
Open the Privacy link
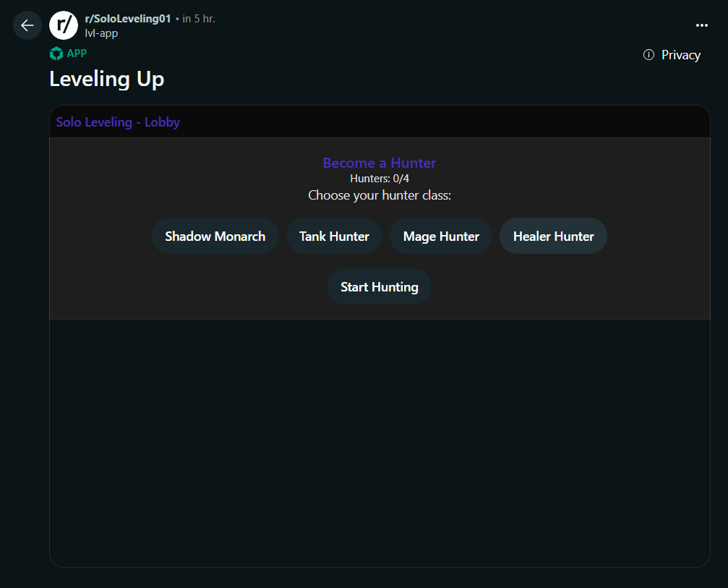coord(680,55)
